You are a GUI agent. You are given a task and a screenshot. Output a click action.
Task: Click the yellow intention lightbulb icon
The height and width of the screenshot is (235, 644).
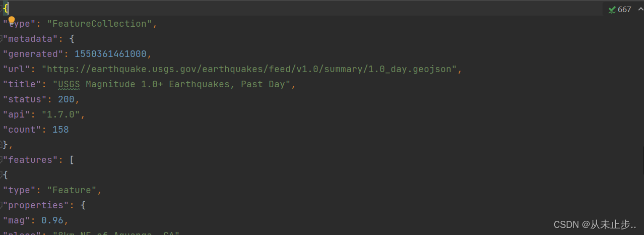[x=11, y=20]
